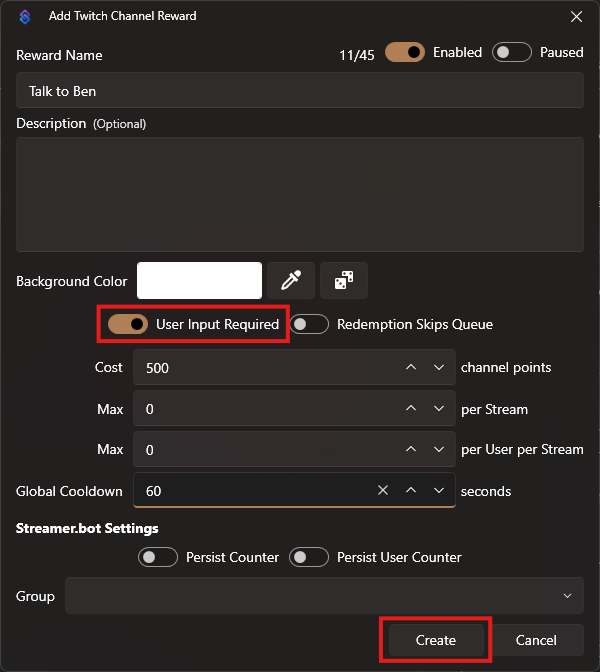
Task: Increase the Global Cooldown seconds
Action: point(411,490)
